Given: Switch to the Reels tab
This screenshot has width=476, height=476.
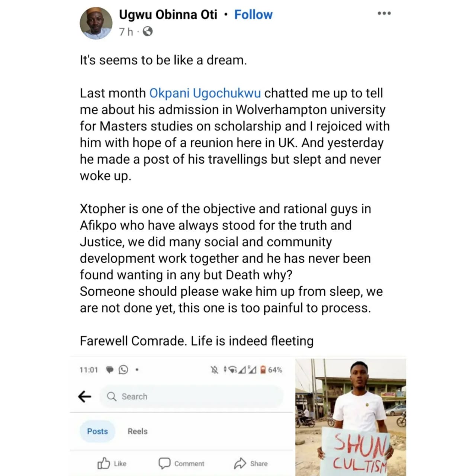Looking at the screenshot, I should click(x=138, y=431).
